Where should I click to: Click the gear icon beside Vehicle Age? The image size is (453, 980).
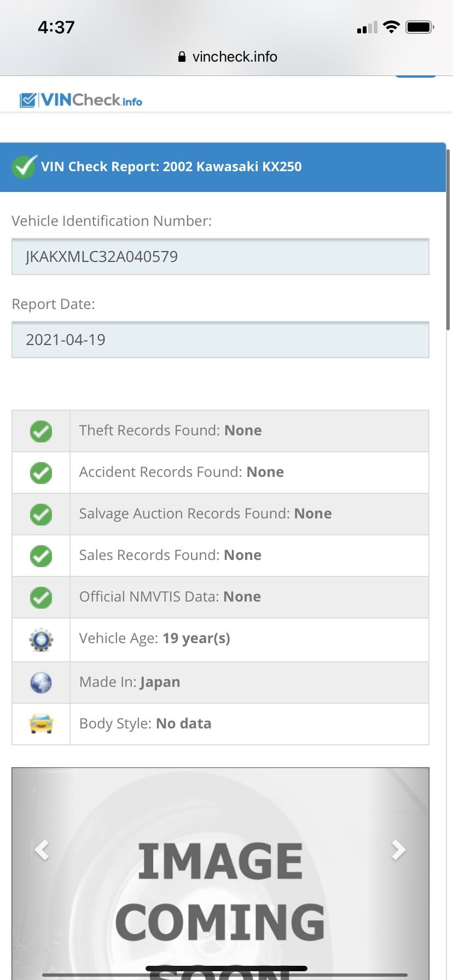click(x=41, y=640)
